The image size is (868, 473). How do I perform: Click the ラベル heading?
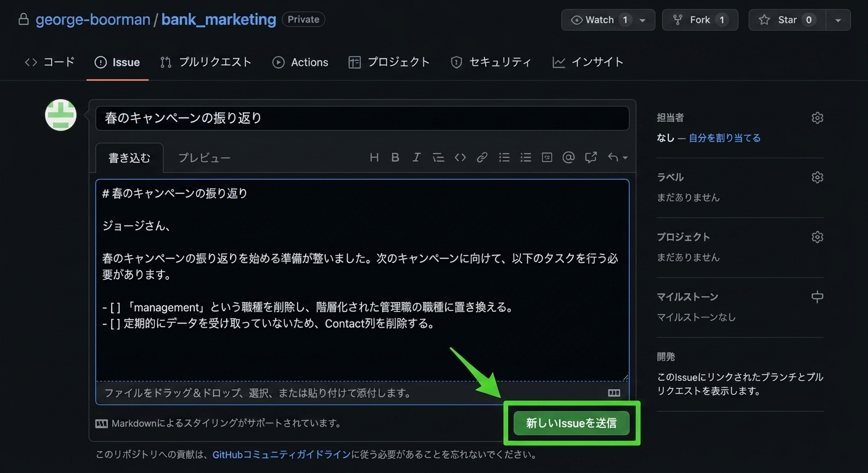[670, 177]
